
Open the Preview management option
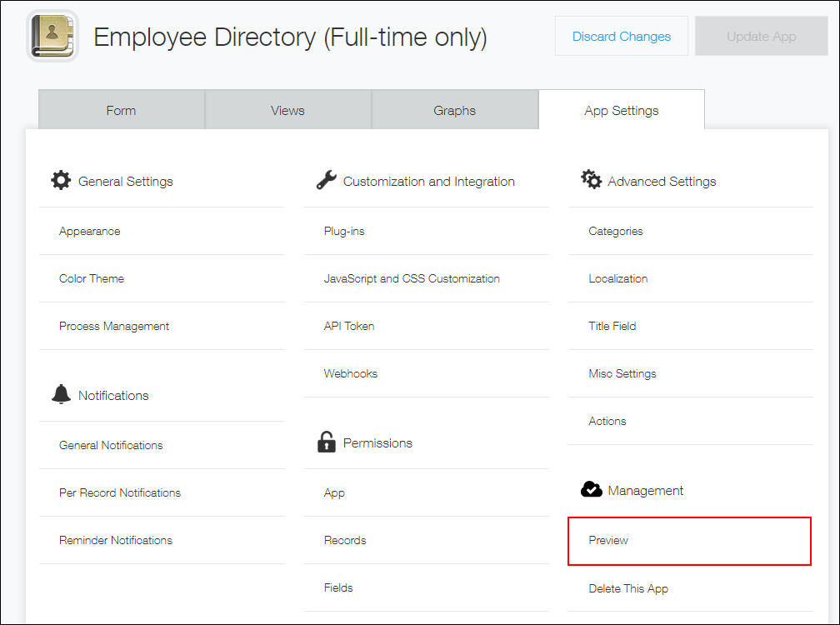tap(608, 540)
